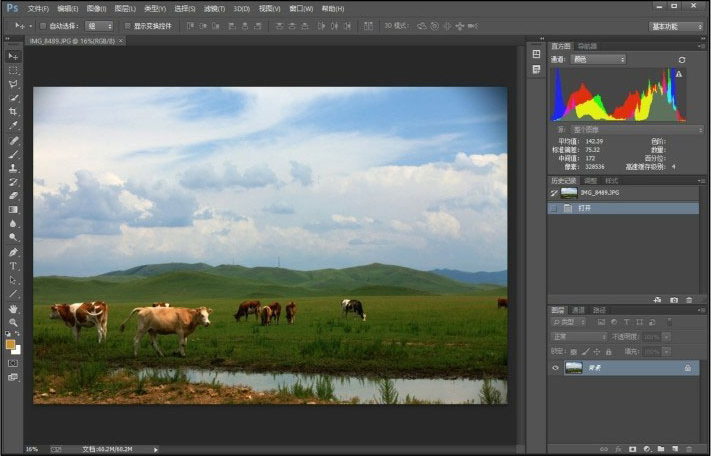Select the Zoom magnifier tool
Viewport: 711px width, 456px height.
(14, 322)
